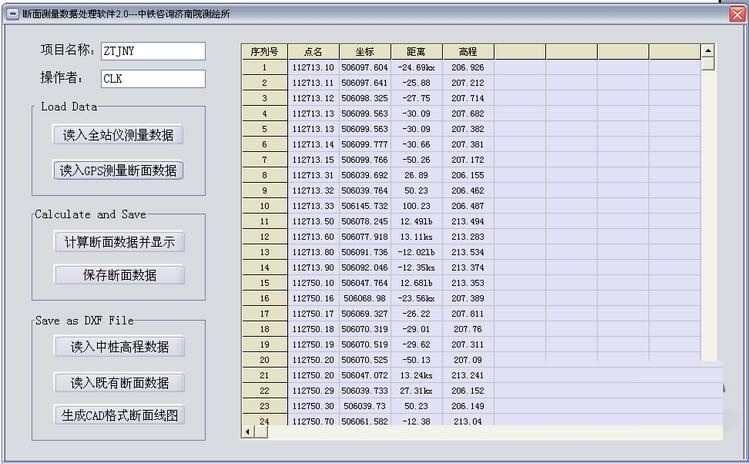Select row header 18 in the table

[264, 329]
